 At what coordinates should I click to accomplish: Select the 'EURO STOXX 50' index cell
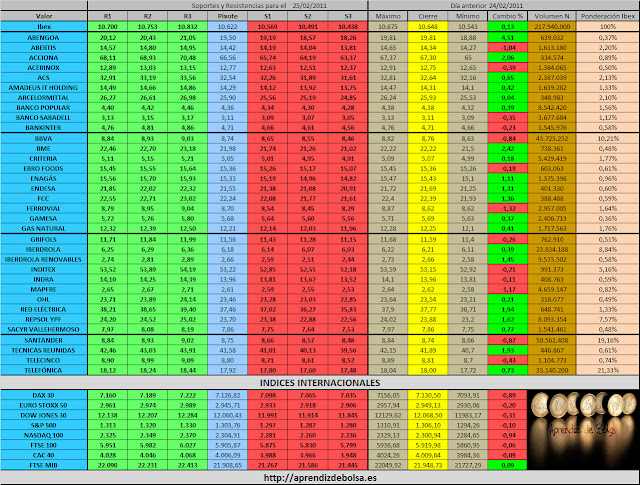[x=44, y=405]
